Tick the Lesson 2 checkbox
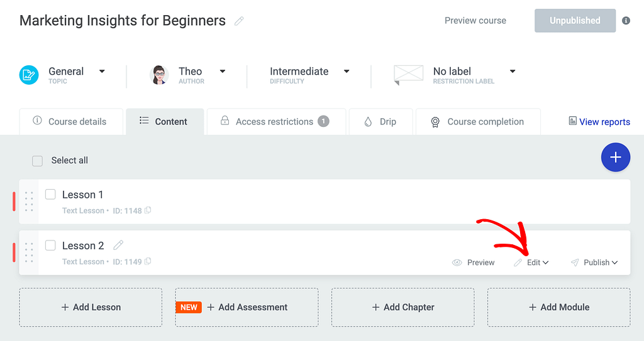This screenshot has width=644, height=341. [x=50, y=246]
